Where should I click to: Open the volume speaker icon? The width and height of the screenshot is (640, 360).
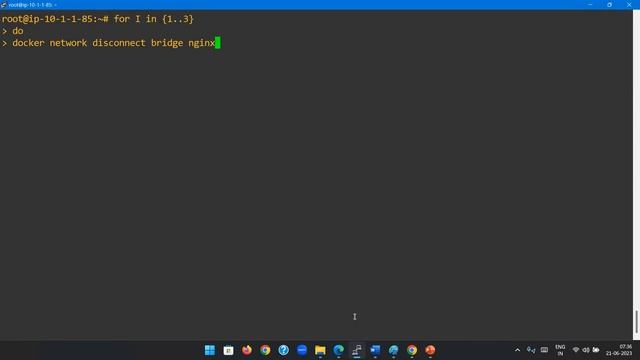(586, 350)
